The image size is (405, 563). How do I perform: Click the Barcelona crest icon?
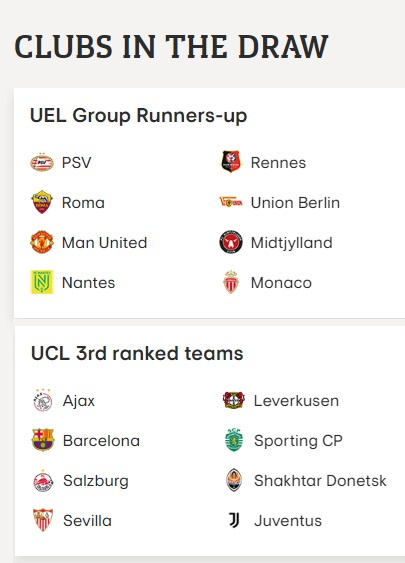click(x=43, y=440)
